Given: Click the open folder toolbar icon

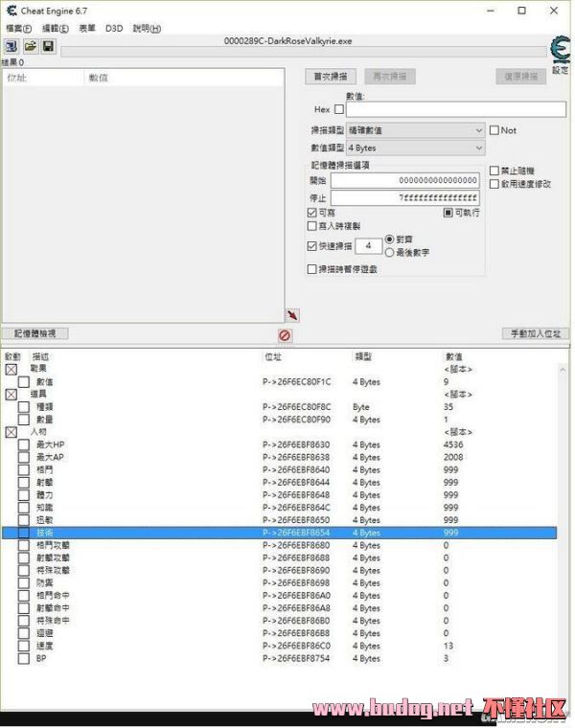Looking at the screenshot, I should click(x=31, y=46).
